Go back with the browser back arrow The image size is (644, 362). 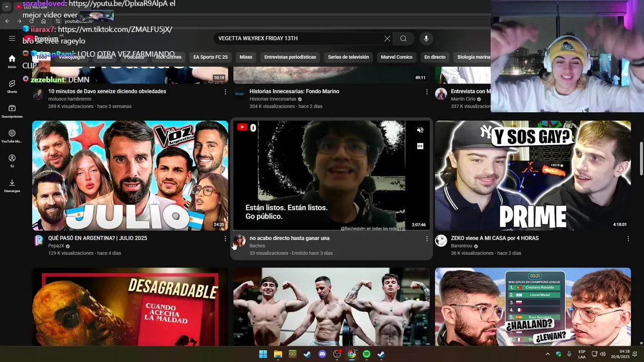(7, 21)
